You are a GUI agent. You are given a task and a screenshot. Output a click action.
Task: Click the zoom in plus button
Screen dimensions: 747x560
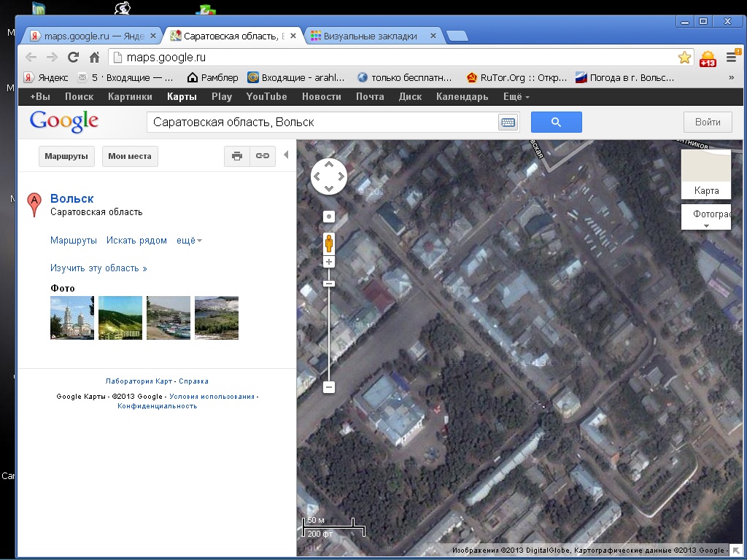(329, 262)
